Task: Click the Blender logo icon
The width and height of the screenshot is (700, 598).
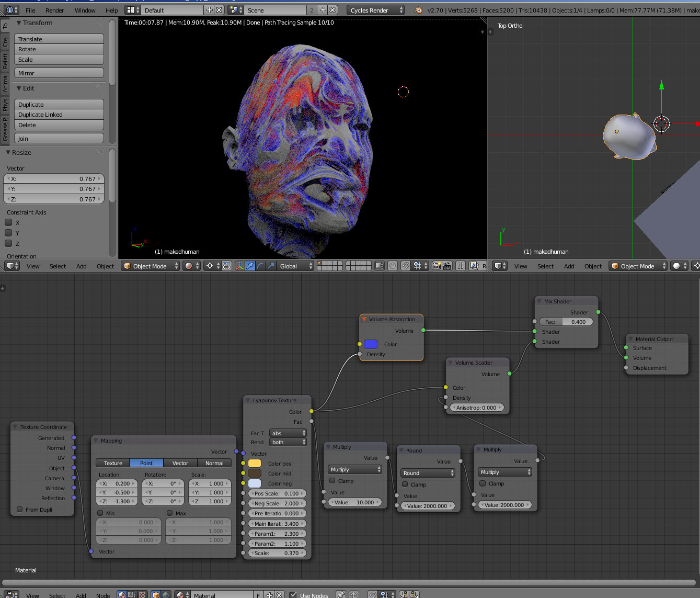Action: point(418,10)
